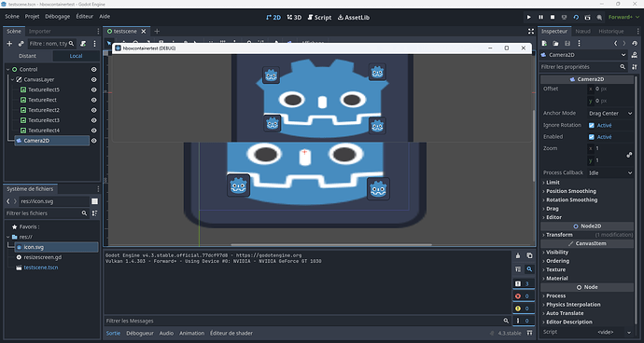
Task: Click the Filtrer les propriétés field
Action: coord(583,66)
